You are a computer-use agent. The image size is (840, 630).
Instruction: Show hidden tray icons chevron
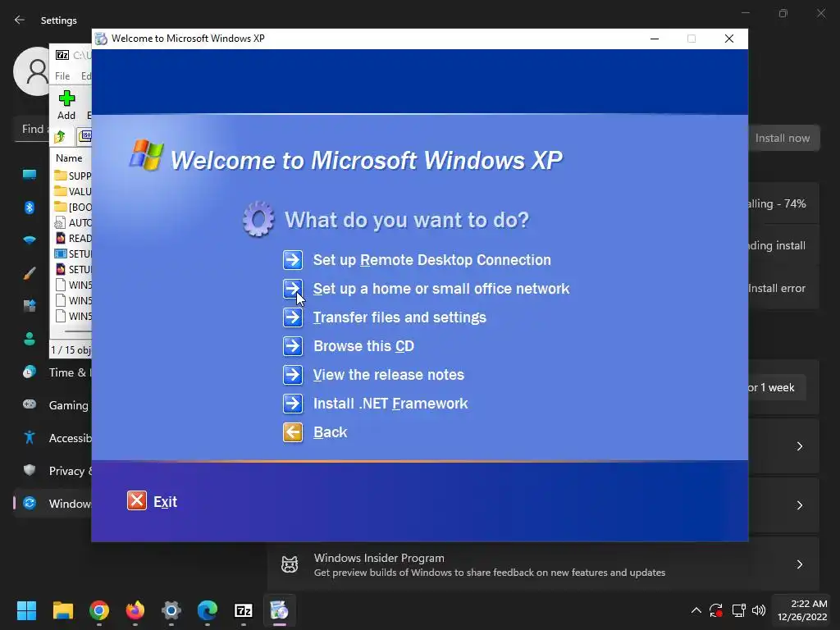click(x=696, y=610)
